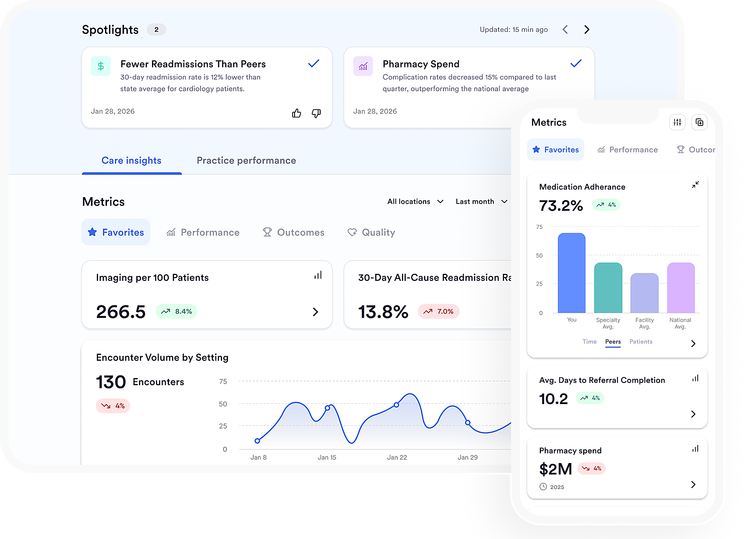Click the duplicate icon in mobile Metrics header
756x539 pixels.
pos(699,122)
